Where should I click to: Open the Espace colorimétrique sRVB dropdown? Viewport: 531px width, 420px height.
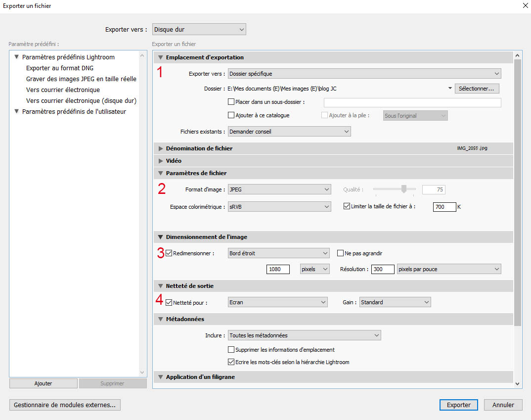tap(279, 207)
